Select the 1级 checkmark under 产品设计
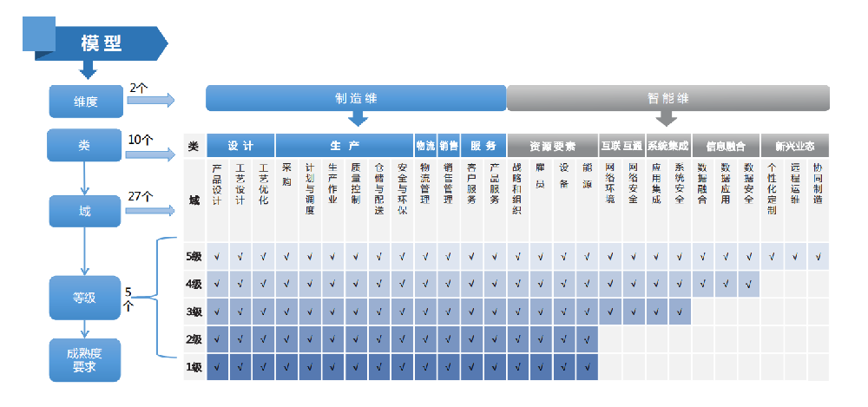The height and width of the screenshot is (407, 868). point(217,367)
